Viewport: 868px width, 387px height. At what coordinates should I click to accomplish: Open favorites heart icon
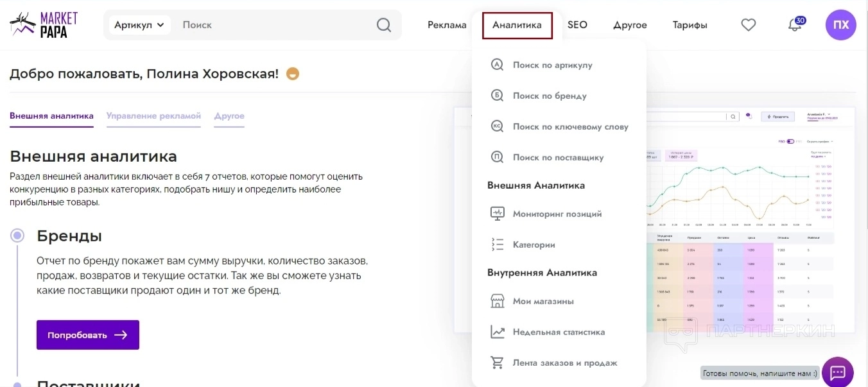[748, 25]
